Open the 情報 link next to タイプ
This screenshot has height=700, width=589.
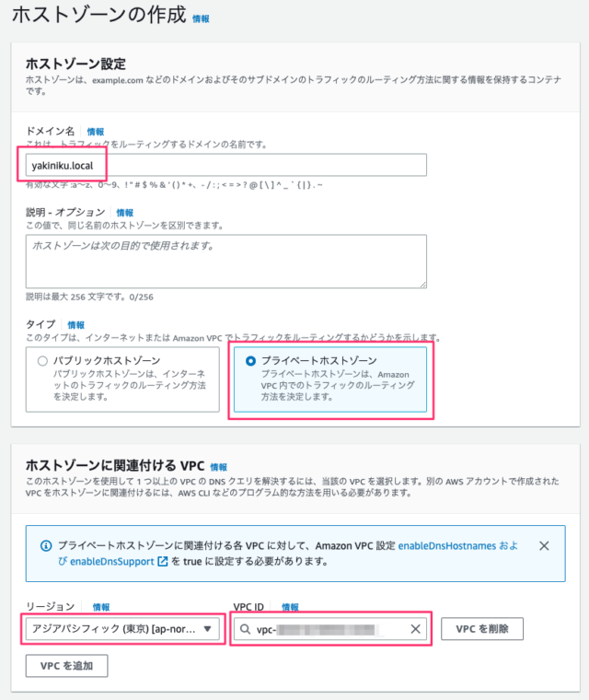point(75,325)
